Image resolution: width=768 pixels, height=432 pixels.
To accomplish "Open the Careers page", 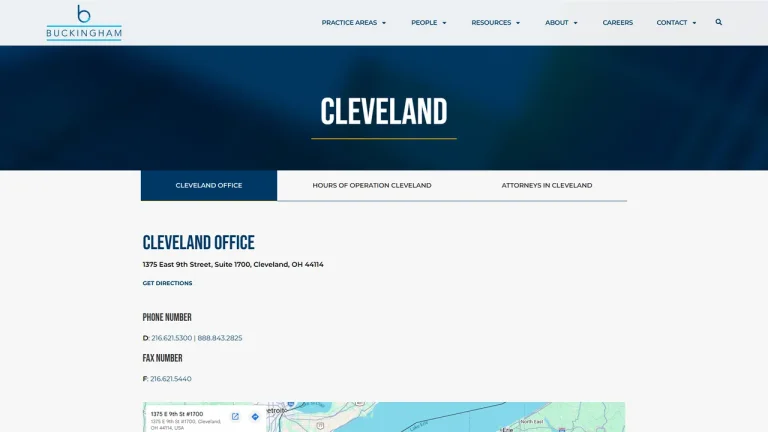I will [618, 23].
